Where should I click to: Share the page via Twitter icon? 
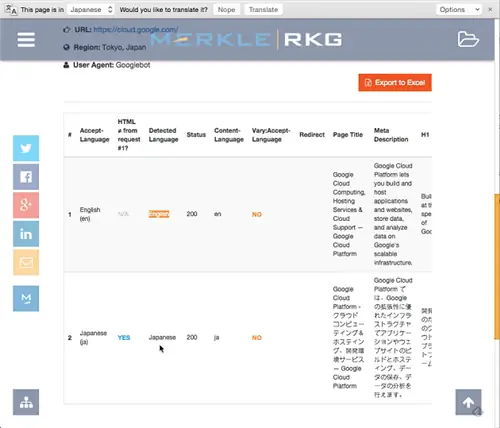click(26, 148)
